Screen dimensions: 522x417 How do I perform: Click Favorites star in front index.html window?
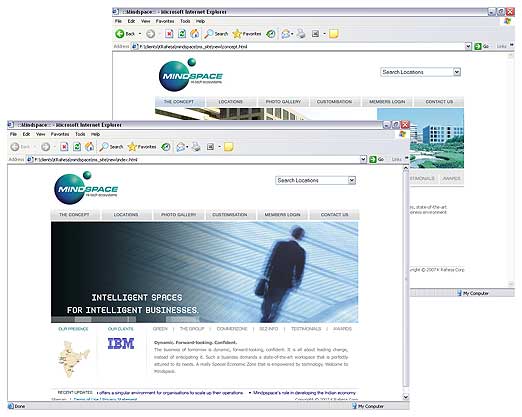(142, 147)
